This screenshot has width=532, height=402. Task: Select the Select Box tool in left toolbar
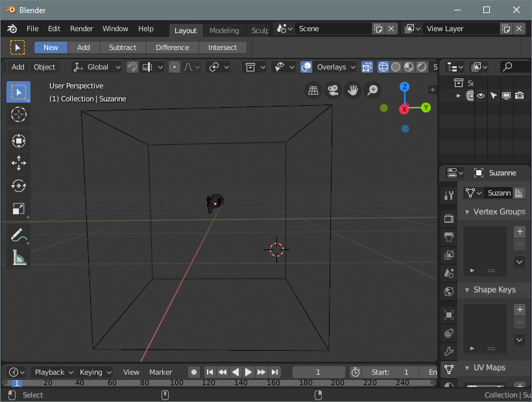tap(18, 92)
